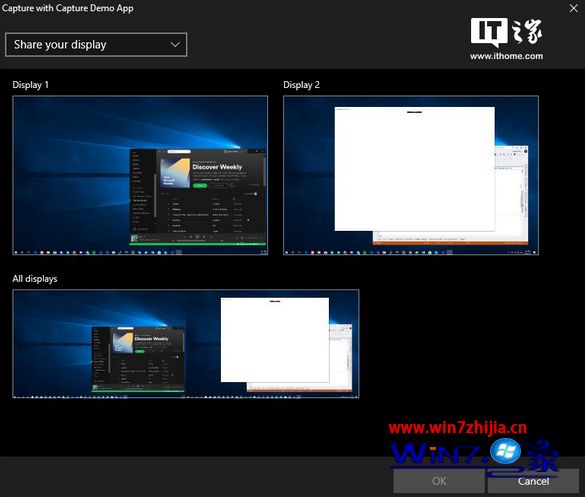This screenshot has height=497, width=585.
Task: Open the "Share your display" combo box
Action: pos(96,45)
